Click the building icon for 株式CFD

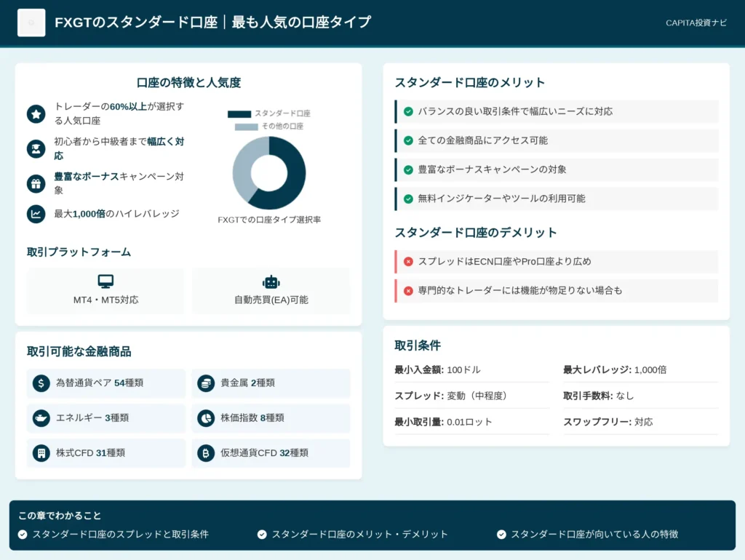[x=41, y=453]
